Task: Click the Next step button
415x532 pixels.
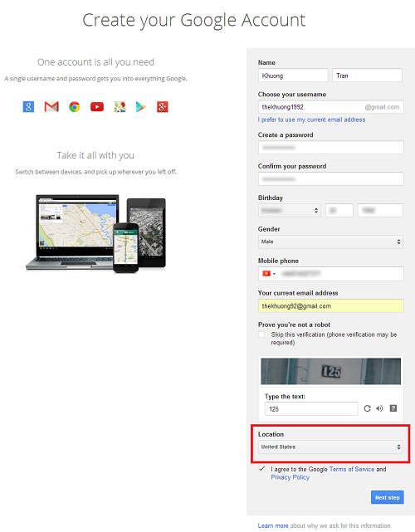Action: (x=387, y=497)
